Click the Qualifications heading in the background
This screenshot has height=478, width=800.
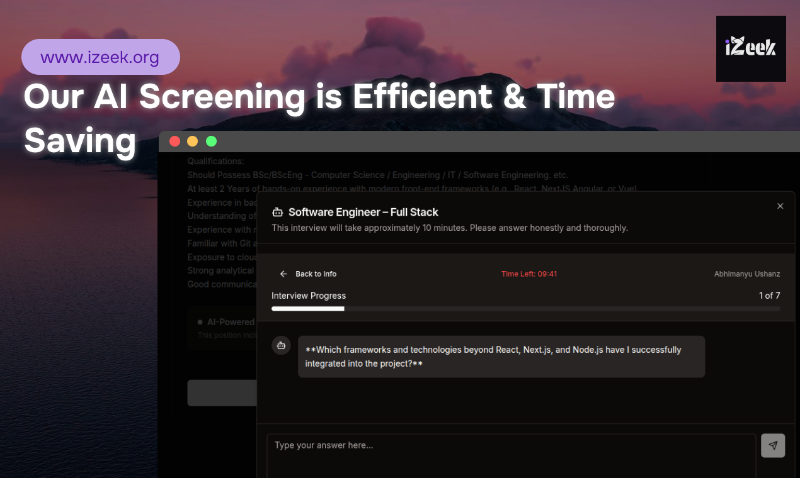[x=215, y=161]
